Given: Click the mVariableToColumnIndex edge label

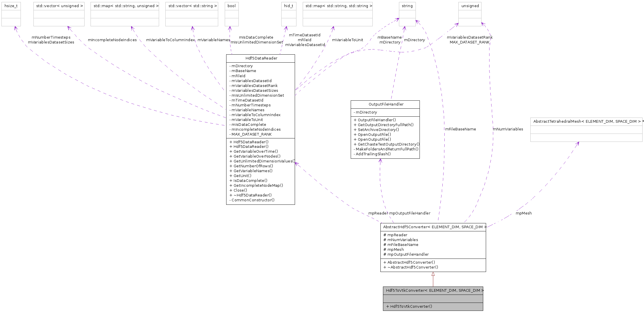Looking at the screenshot, I should coord(170,40).
